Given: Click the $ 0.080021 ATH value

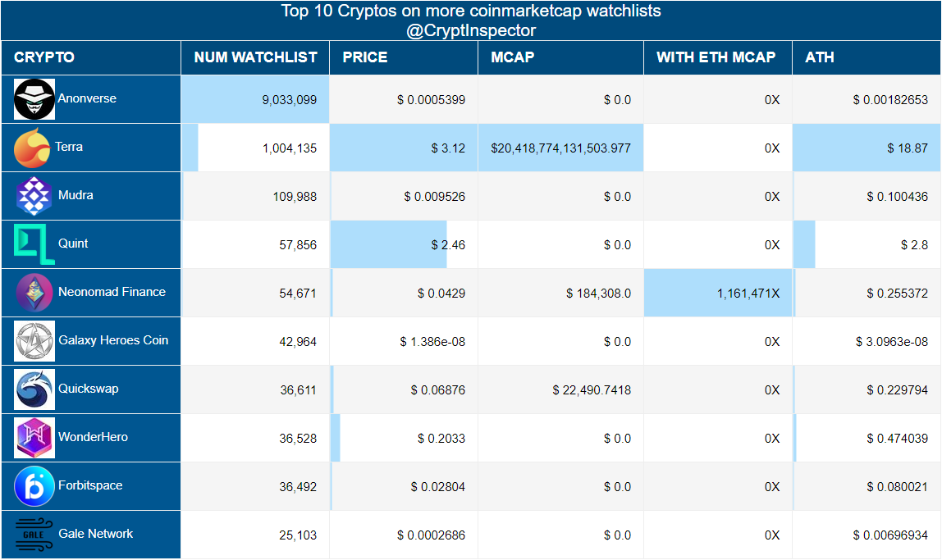Looking at the screenshot, I should [897, 487].
